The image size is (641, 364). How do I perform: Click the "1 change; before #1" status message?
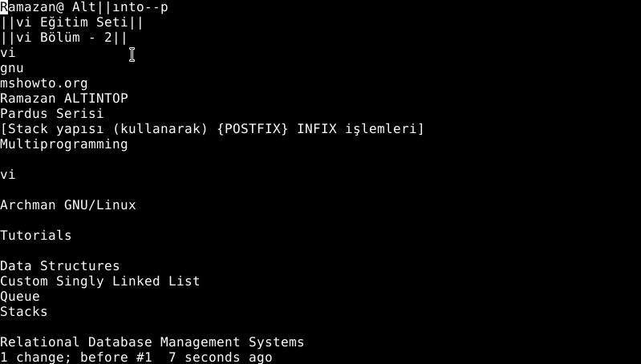76,358
